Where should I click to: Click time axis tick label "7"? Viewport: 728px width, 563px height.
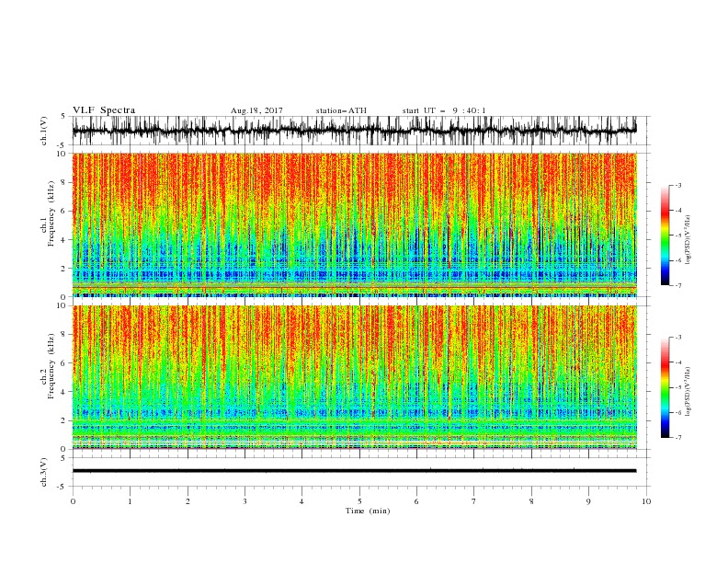[473, 501]
